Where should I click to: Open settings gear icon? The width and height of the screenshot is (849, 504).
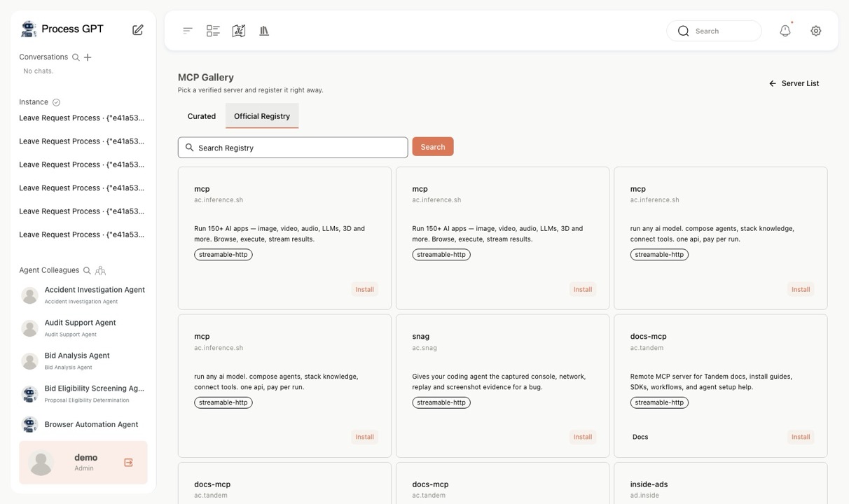click(816, 31)
